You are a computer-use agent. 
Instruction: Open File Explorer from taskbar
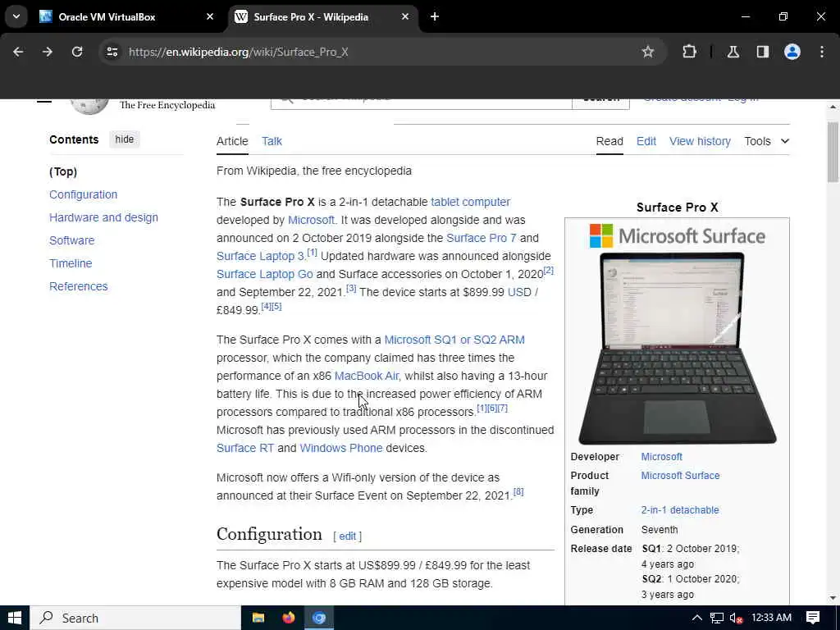[x=258, y=619]
